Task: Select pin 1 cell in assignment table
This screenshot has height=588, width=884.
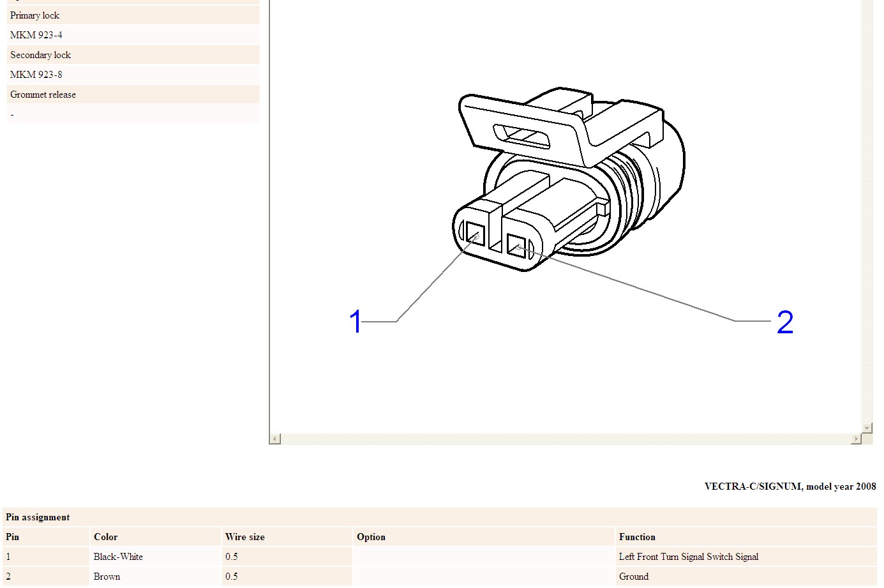Action: pos(47,557)
